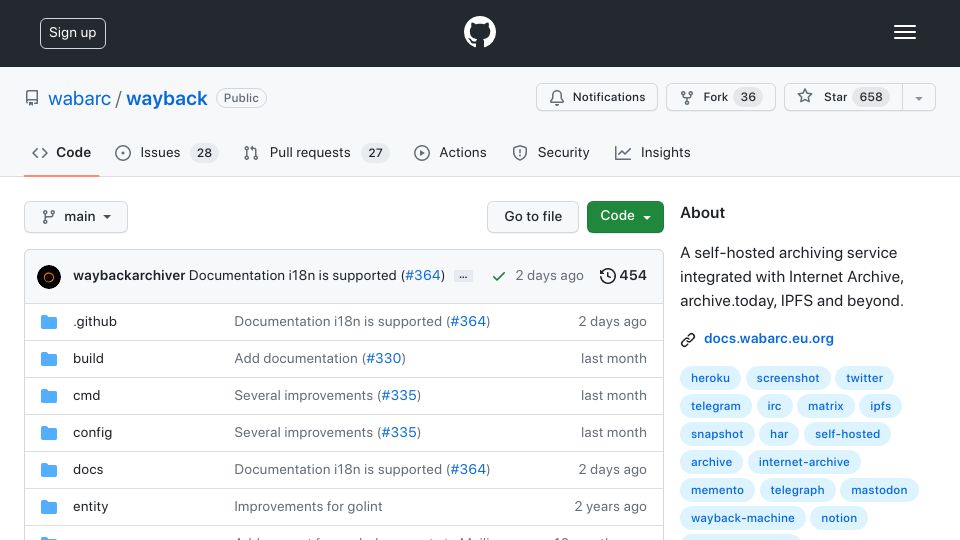Select the internet-archive topic tag
Screen dimensions: 960x540
804,463
